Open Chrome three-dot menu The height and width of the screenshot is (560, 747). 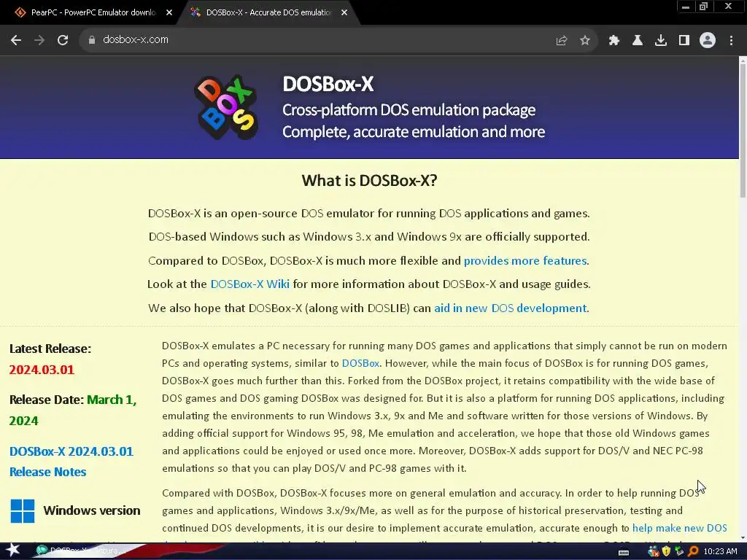pyautogui.click(x=731, y=41)
